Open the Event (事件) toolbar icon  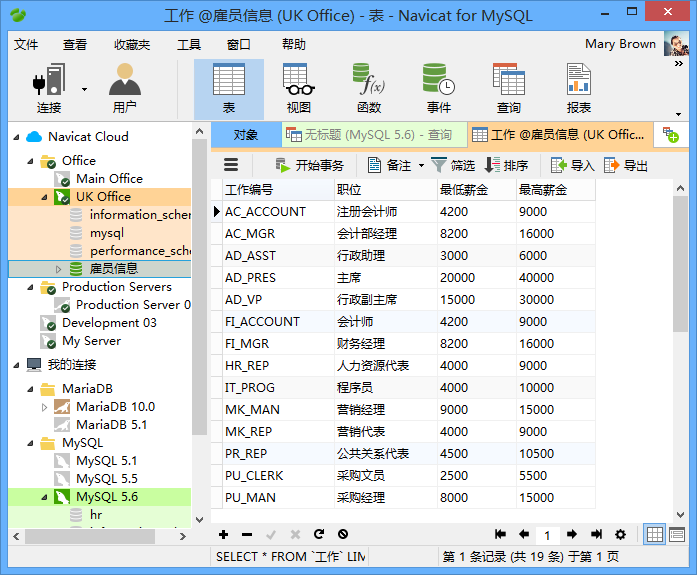pos(439,89)
